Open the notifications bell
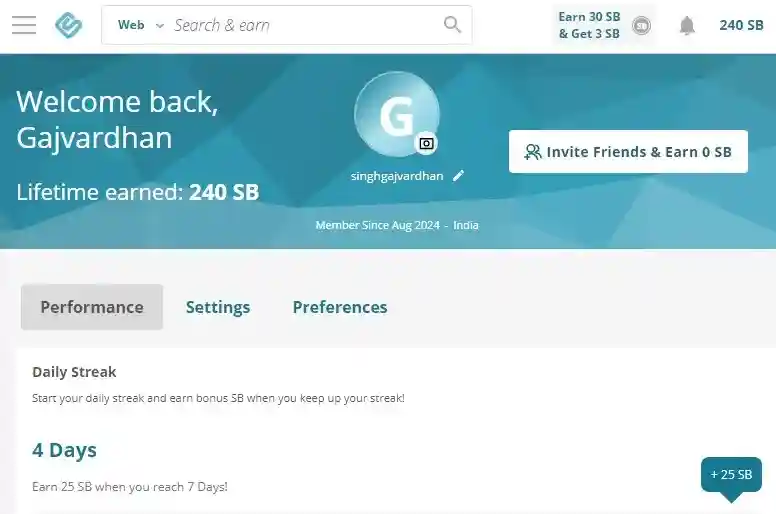Image resolution: width=776 pixels, height=514 pixels. [687, 25]
